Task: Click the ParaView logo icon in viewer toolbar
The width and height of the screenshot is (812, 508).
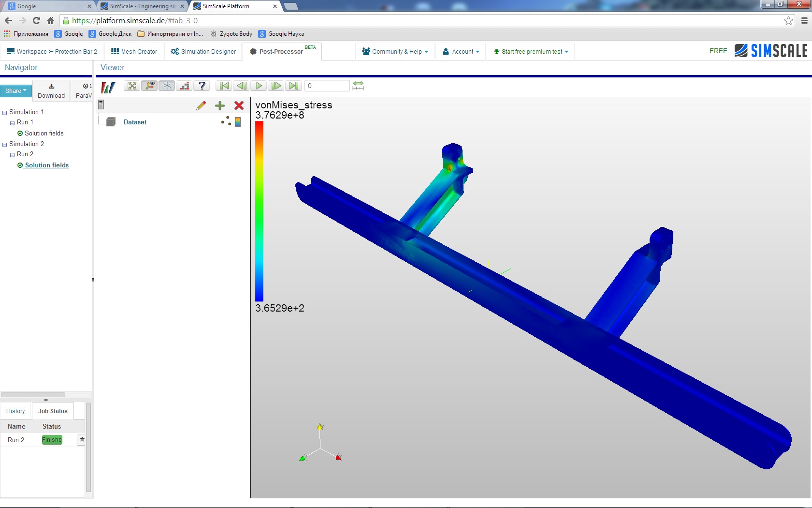Action: [108, 87]
